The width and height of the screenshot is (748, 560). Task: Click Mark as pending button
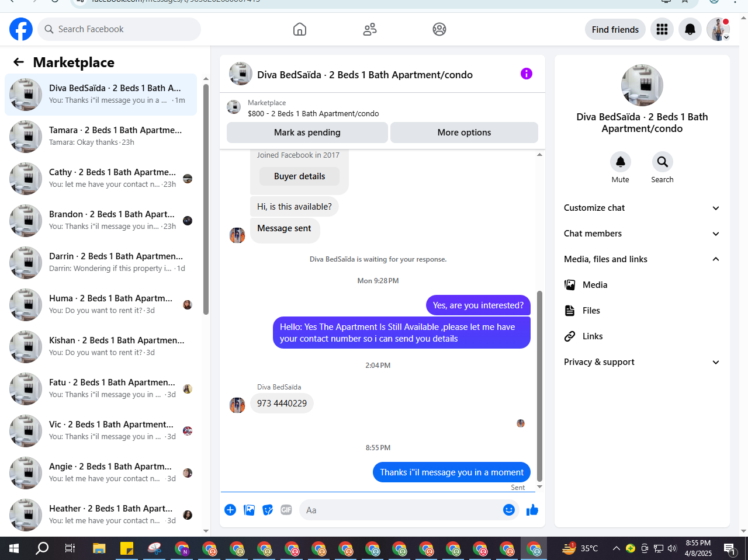coord(307,133)
